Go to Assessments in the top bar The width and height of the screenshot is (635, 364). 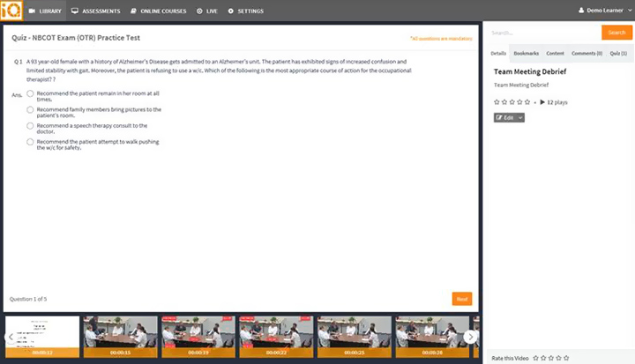tap(96, 11)
